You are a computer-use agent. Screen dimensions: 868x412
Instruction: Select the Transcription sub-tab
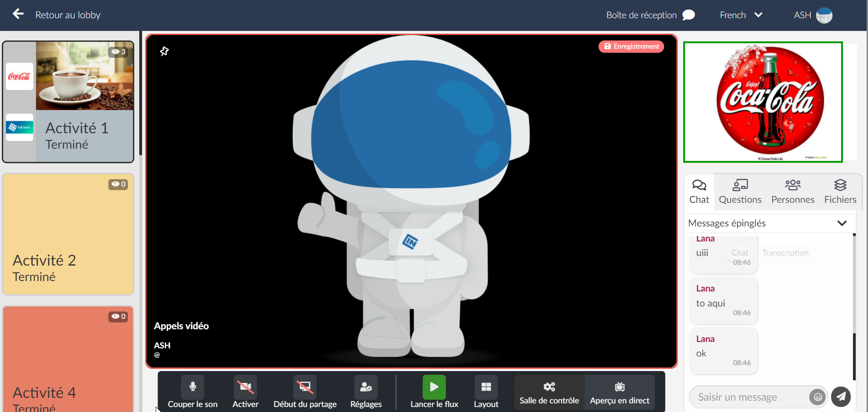coord(786,253)
